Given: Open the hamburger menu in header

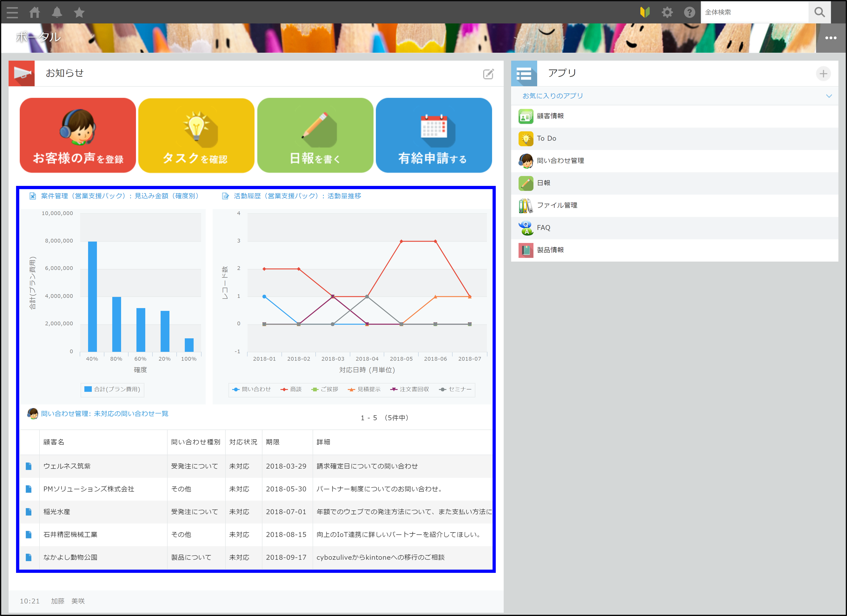Looking at the screenshot, I should (12, 12).
